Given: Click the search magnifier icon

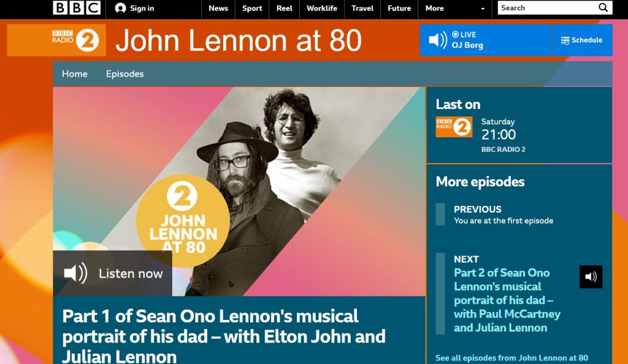Looking at the screenshot, I should click(x=603, y=7).
